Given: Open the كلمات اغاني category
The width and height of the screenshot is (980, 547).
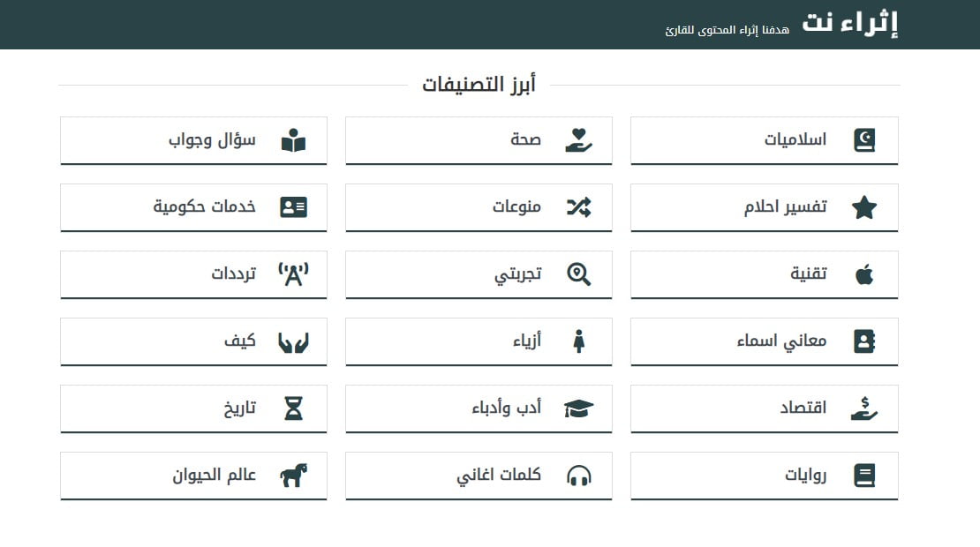Looking at the screenshot, I should (479, 476).
